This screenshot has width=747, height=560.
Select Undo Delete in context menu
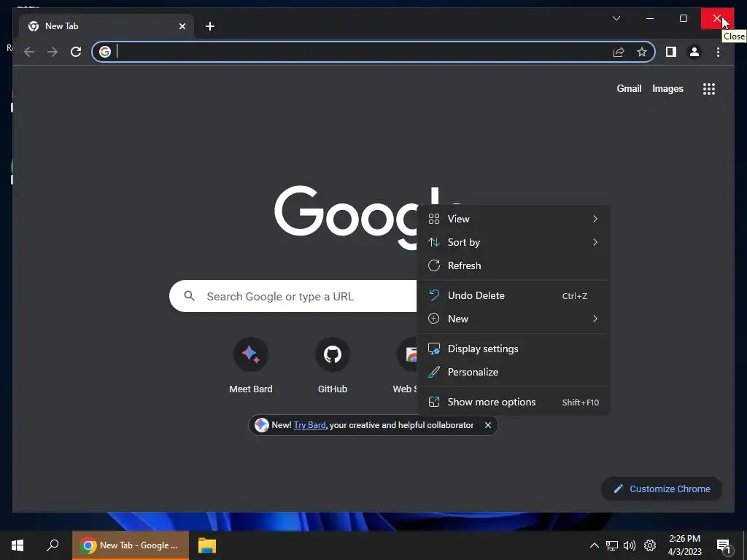513,296
